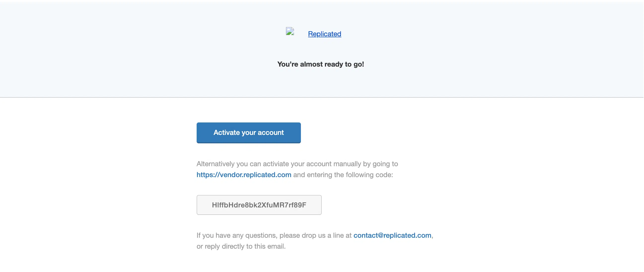Click the broken Replicated logo image

pos(290,31)
